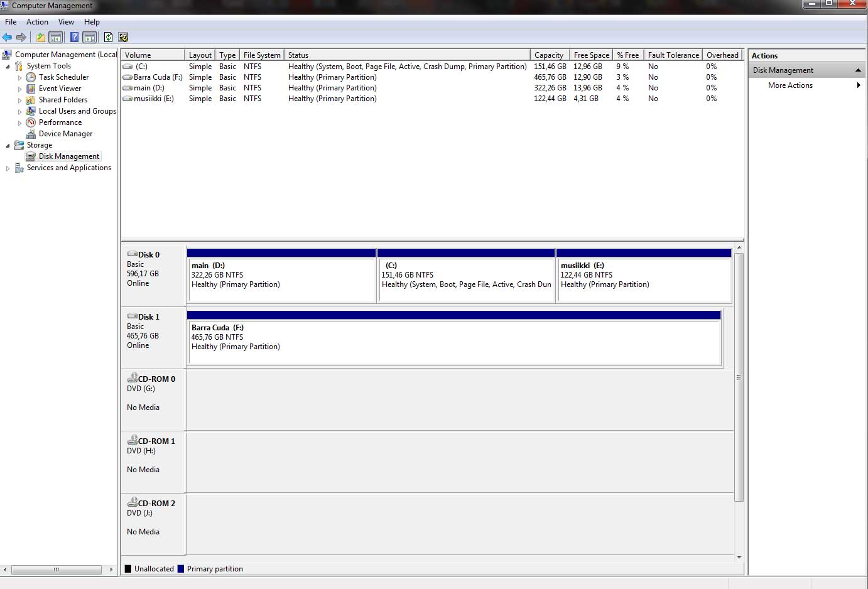Screen dimensions: 868x589
Task: Click the Fault Tolerance column header
Action: coord(673,55)
